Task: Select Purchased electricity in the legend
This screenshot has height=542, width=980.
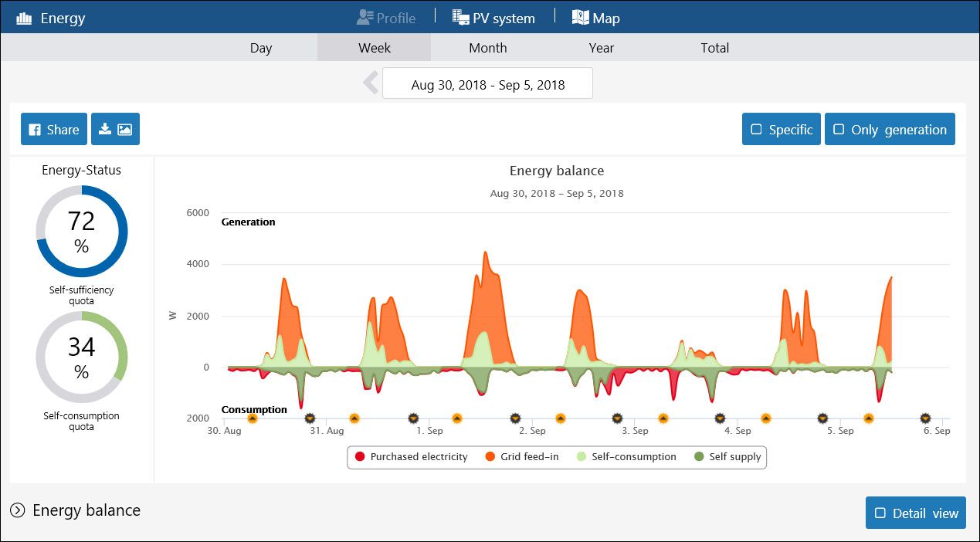Action: [410, 457]
